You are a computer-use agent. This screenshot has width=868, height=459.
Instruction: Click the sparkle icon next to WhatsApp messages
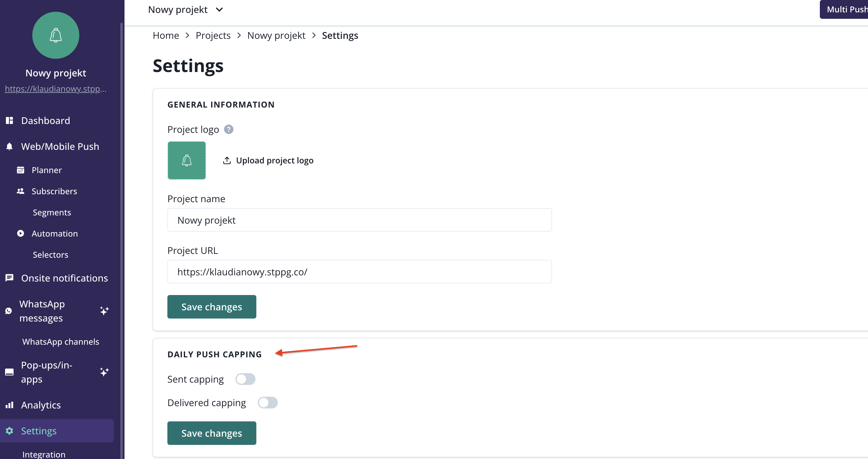pyautogui.click(x=105, y=311)
